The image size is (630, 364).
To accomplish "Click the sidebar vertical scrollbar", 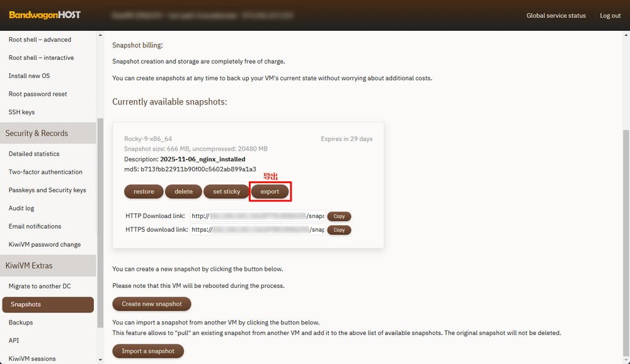I will (100, 220).
